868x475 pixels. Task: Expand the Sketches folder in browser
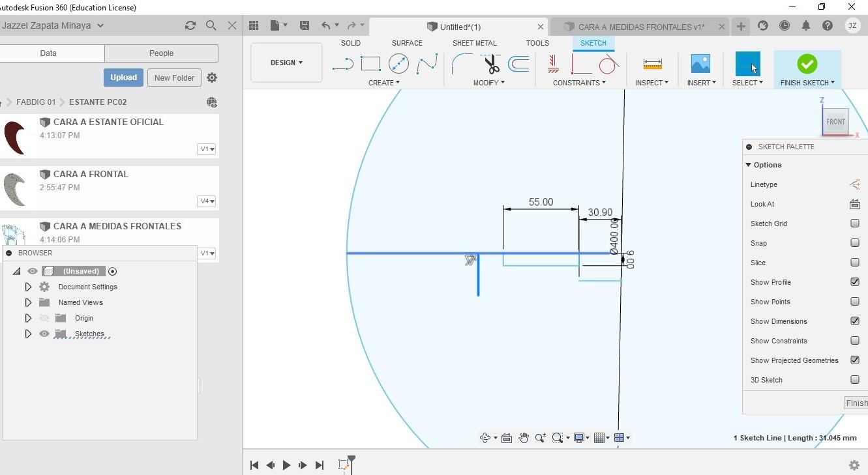pos(28,334)
